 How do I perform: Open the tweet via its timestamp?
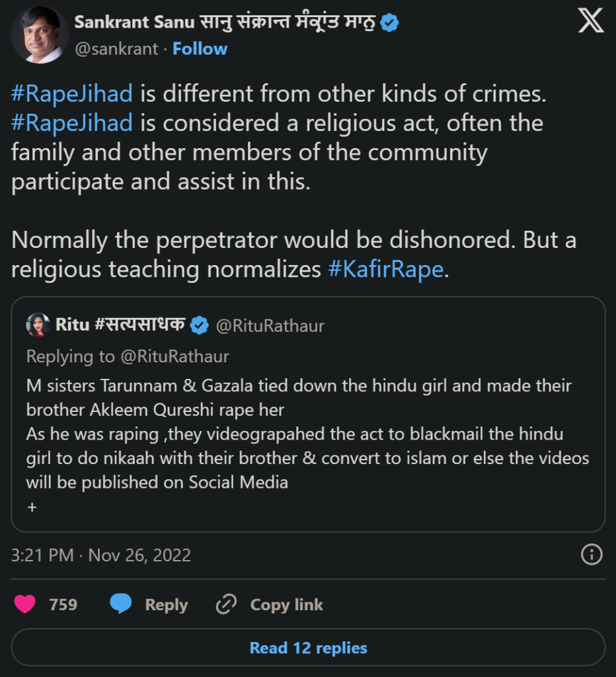point(101,555)
